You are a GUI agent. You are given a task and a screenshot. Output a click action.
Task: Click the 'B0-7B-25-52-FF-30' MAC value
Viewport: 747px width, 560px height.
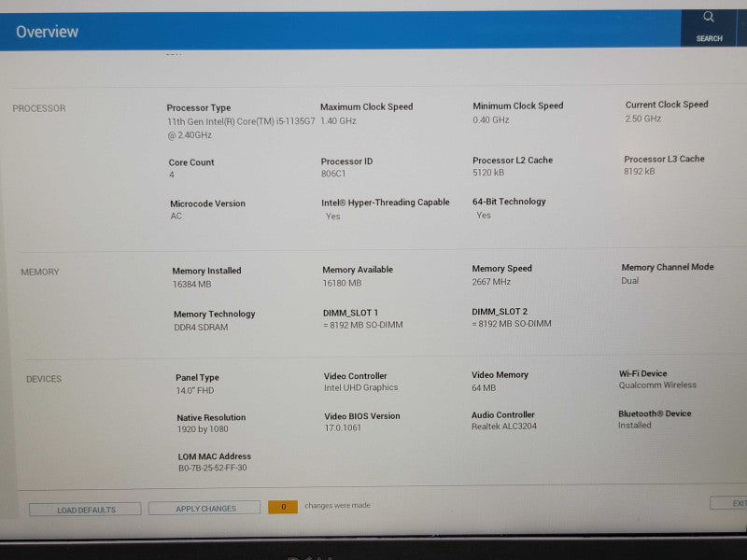pyautogui.click(x=213, y=468)
